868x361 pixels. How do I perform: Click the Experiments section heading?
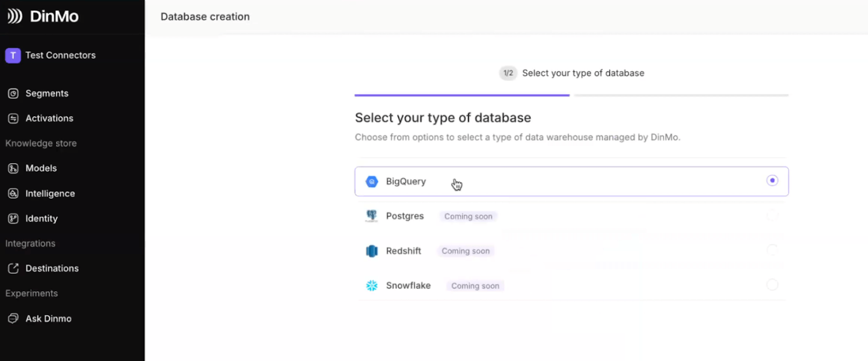click(31, 294)
